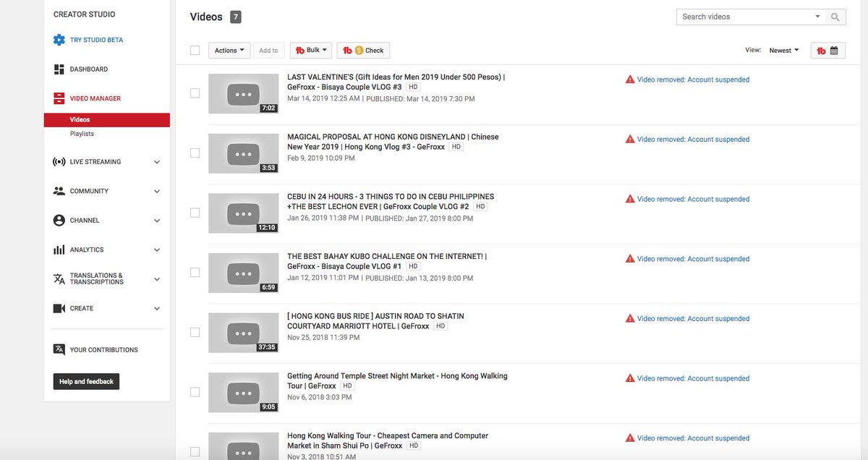
Task: Click HD badge on Hong Kong Bus Ride video
Action: 441,326
